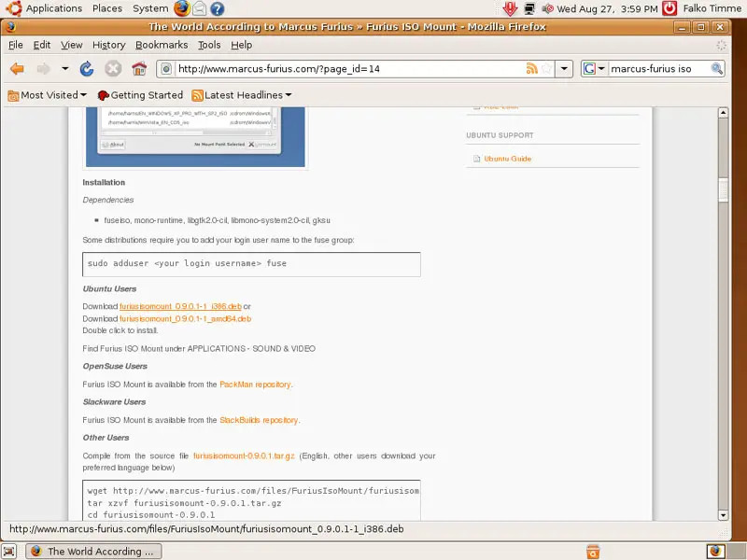Click the wget command code box
This screenshot has height=560, width=747.
coord(251,500)
